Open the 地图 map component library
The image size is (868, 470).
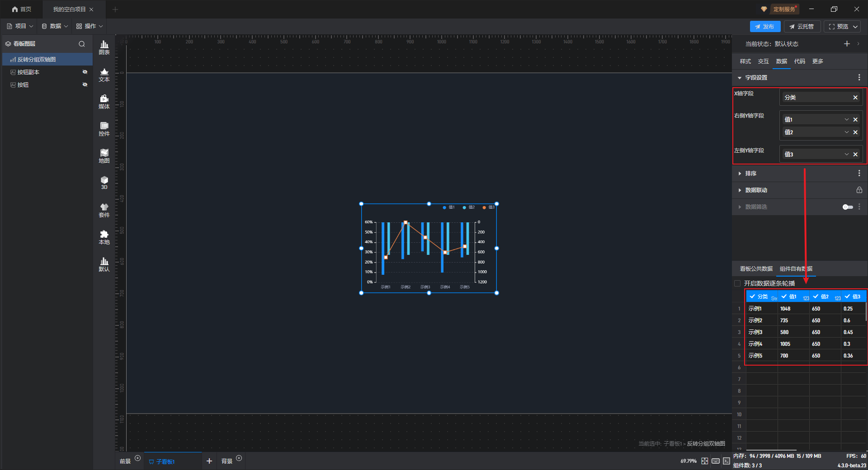pyautogui.click(x=104, y=156)
